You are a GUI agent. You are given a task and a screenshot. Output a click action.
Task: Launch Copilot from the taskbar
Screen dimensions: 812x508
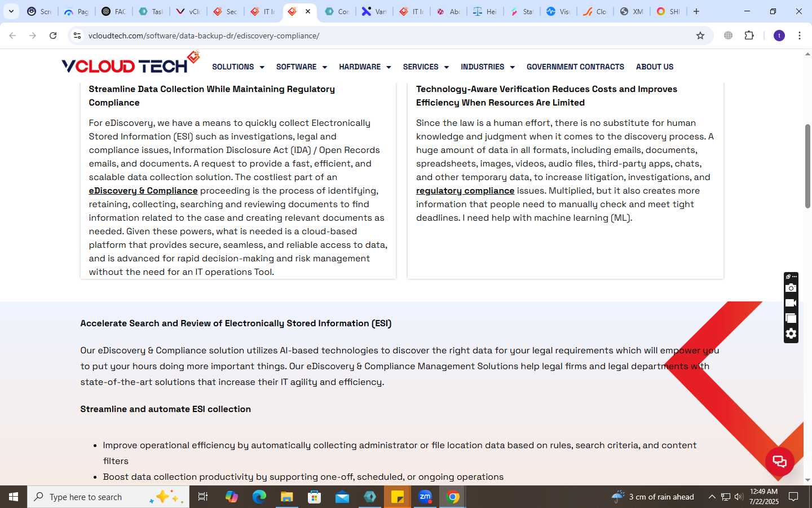tap(232, 497)
